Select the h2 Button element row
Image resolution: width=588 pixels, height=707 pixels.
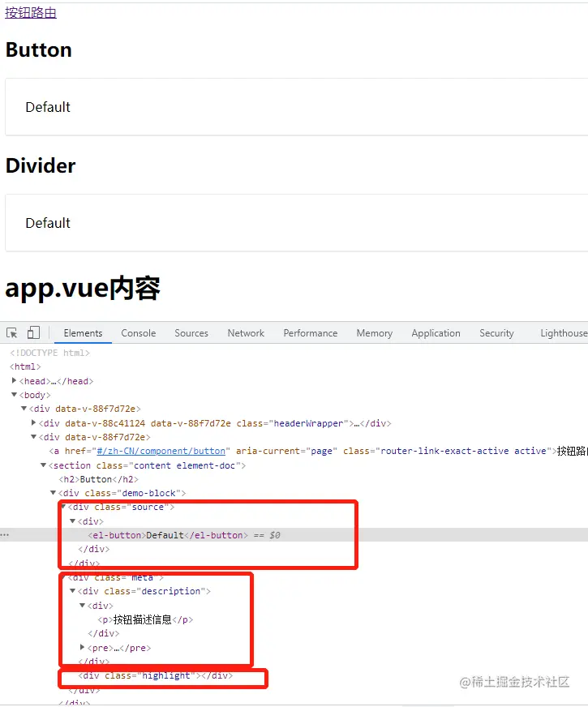coord(98,479)
